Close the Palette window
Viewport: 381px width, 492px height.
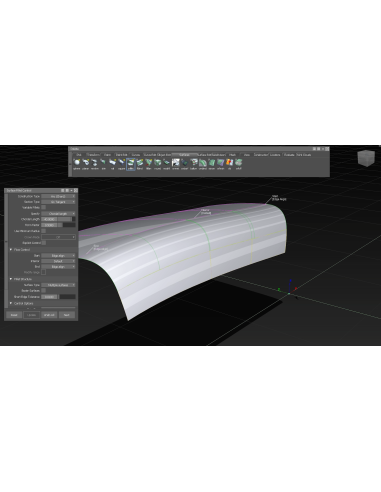[x=327, y=149]
